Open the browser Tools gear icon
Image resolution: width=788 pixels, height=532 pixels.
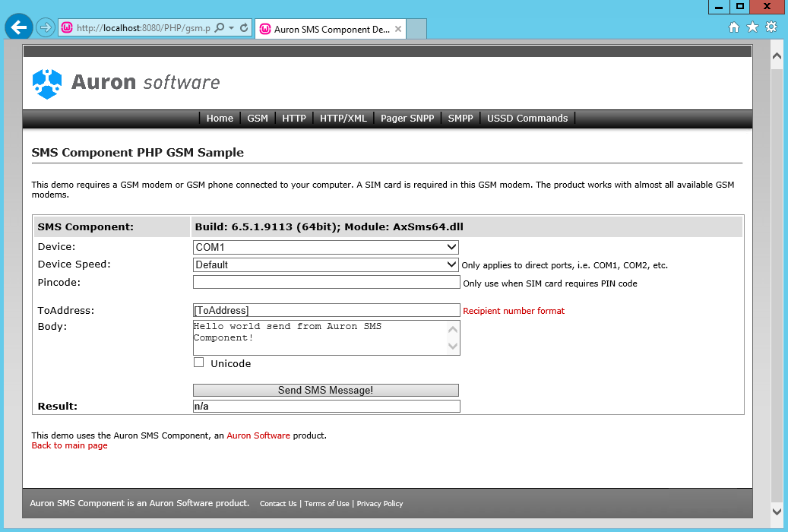pyautogui.click(x=771, y=27)
